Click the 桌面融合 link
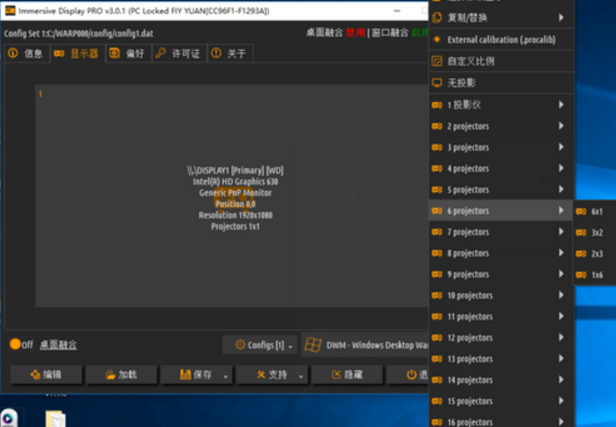Screen dimensions: 616x427 click(58, 345)
